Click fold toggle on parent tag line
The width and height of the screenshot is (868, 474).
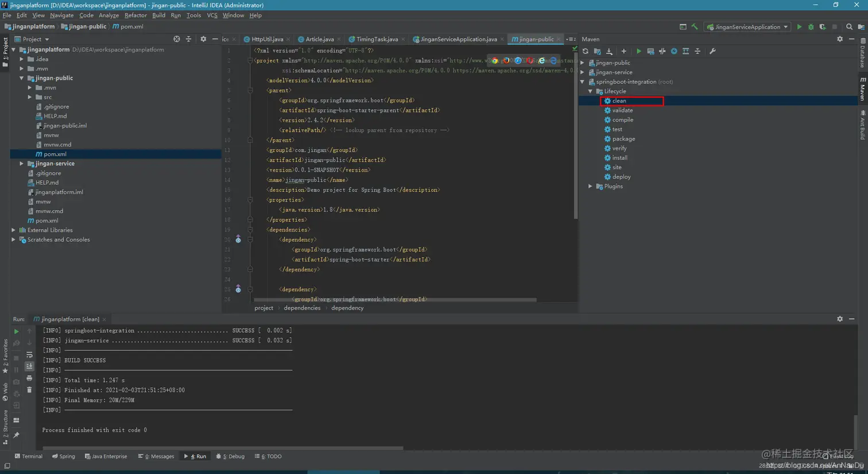(250, 90)
